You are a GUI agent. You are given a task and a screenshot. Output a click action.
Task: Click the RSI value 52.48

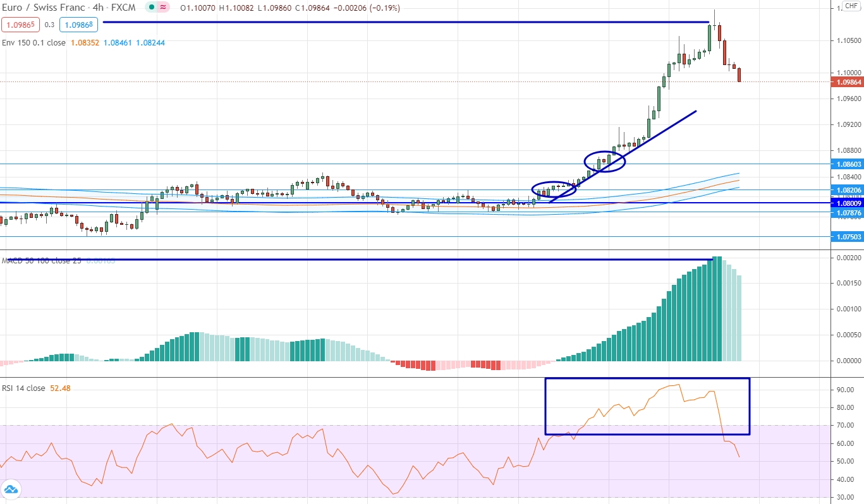click(61, 388)
